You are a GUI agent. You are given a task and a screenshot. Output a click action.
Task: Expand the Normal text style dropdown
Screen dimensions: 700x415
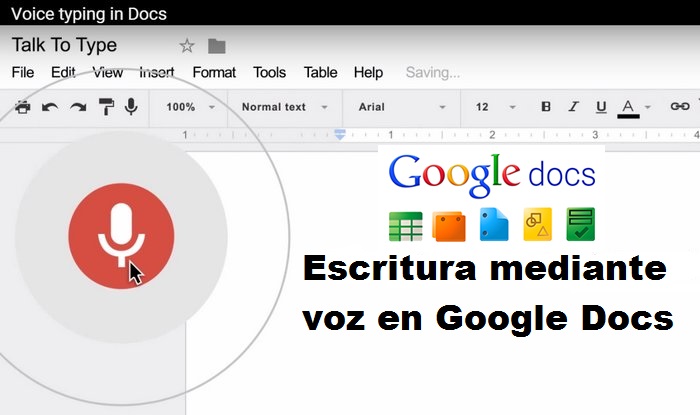point(285,107)
